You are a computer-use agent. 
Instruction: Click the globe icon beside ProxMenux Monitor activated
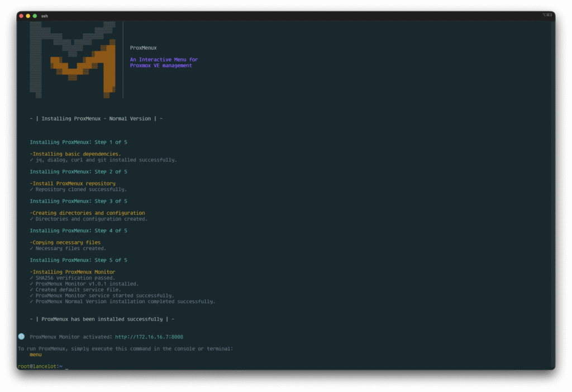point(21,337)
